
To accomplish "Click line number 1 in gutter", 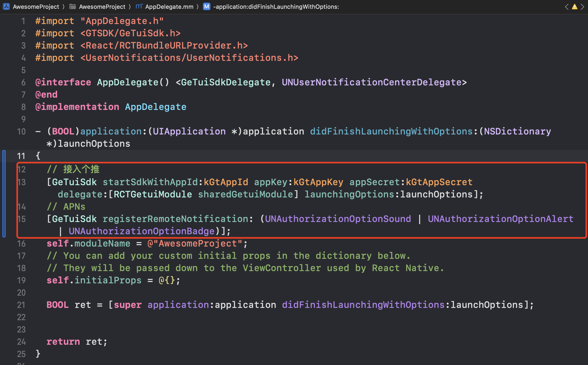I will [23, 21].
